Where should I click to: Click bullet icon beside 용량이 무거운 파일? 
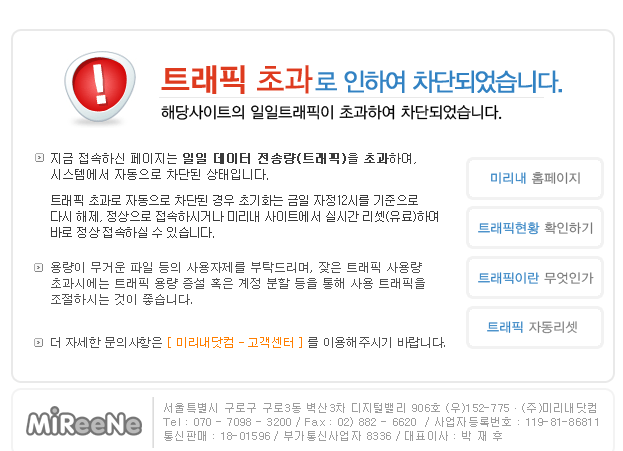click(39, 267)
